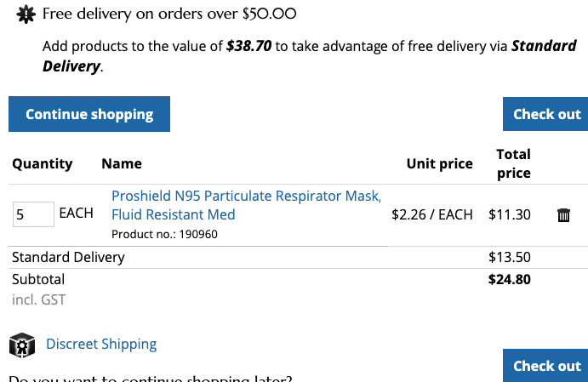Image resolution: width=588 pixels, height=382 pixels.
Task: Click the $38.70 free delivery amount
Action: click(x=249, y=46)
